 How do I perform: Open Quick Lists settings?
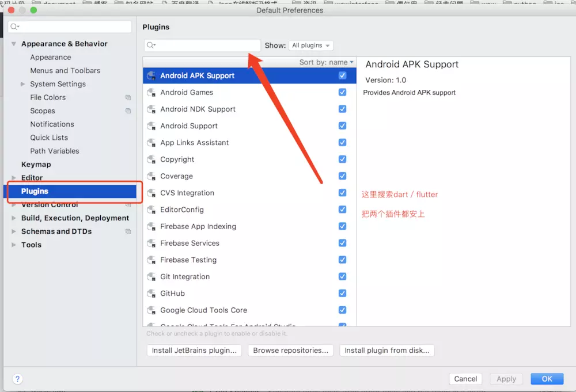pos(49,138)
